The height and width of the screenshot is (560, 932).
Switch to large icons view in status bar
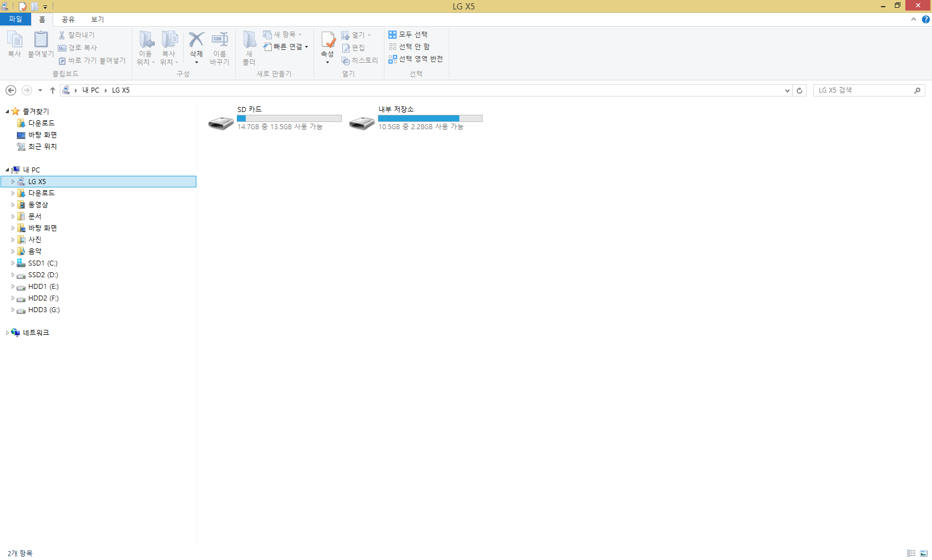924,553
